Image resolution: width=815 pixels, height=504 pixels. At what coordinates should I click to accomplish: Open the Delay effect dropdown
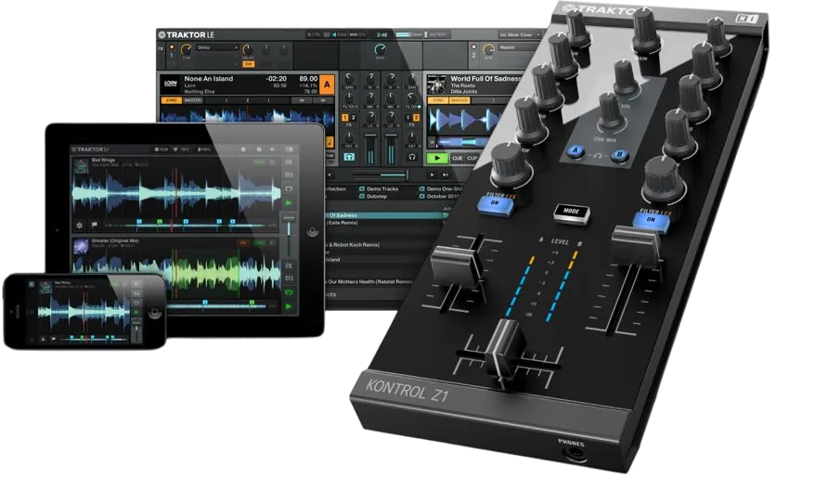tap(216, 47)
